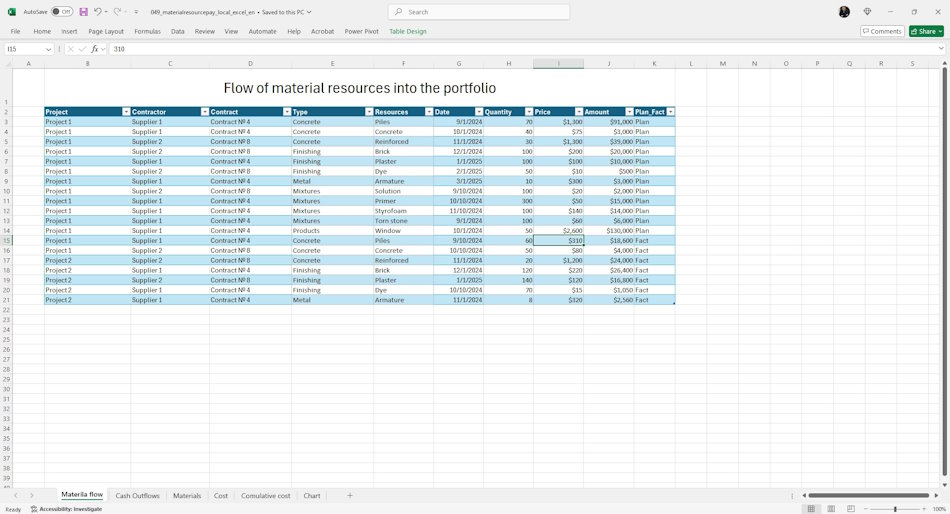Open the Quantity column filter dropdown

pyautogui.click(x=529, y=112)
